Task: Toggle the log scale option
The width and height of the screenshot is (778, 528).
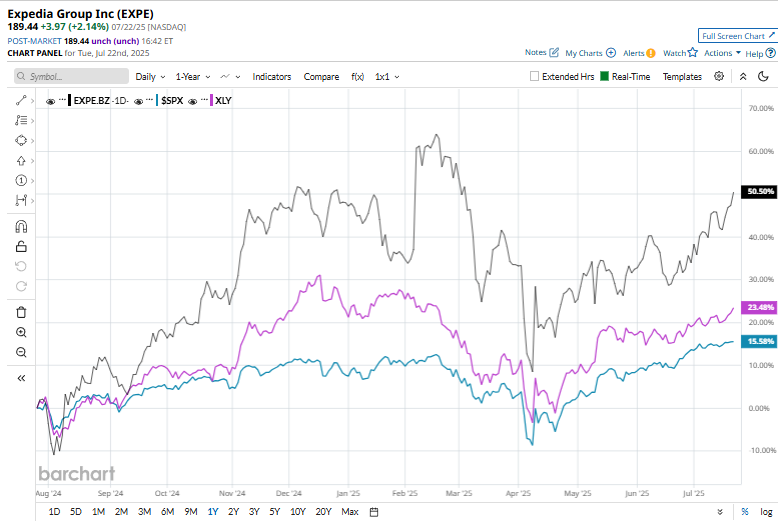Action: coord(766,512)
